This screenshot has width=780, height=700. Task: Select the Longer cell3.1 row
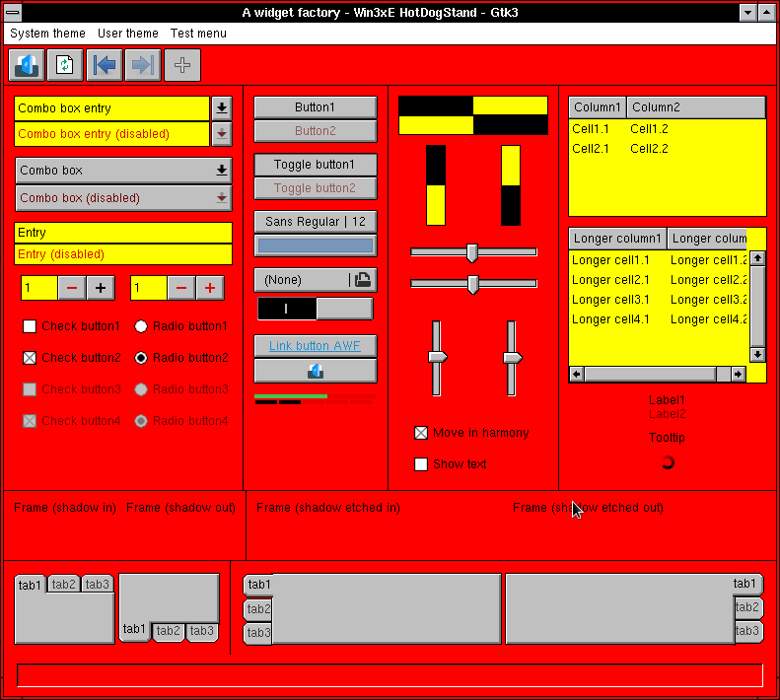point(658,300)
